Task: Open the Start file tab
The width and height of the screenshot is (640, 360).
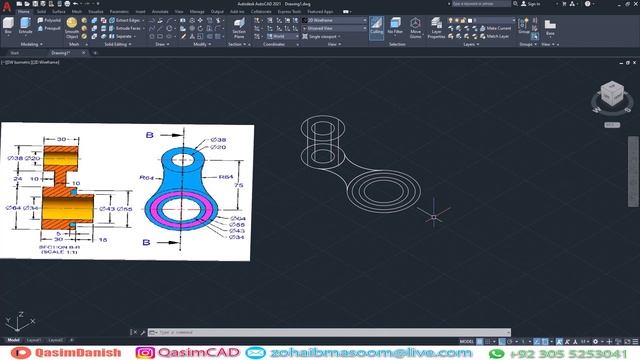Action: pos(15,53)
